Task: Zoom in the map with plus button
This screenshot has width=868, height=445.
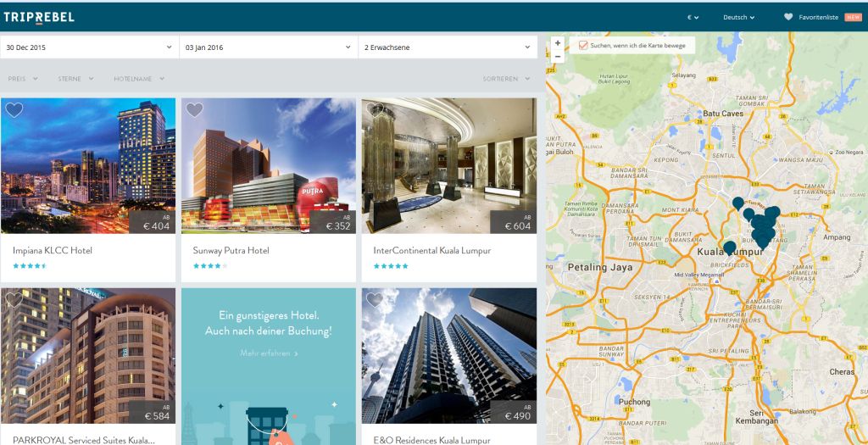Action: point(558,42)
